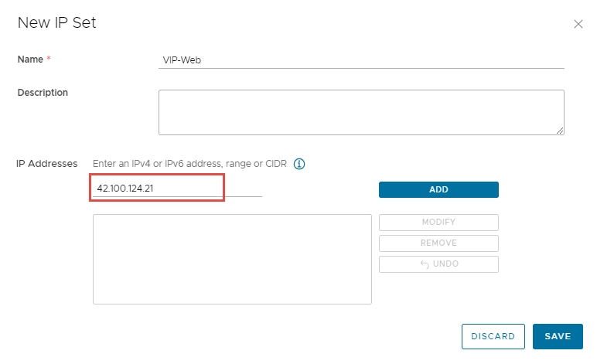Screen dimensions: 597x364
Task: Click the New IP Set dialog title
Action: (57, 23)
